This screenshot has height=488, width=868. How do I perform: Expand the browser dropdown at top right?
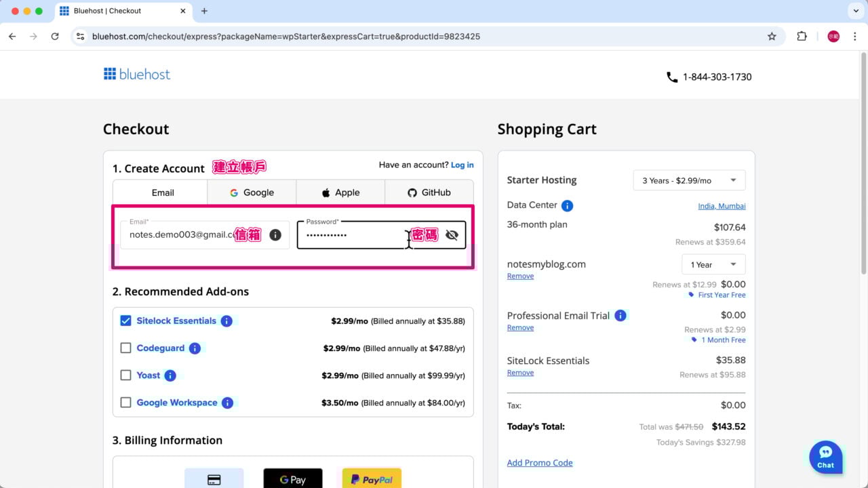856,11
